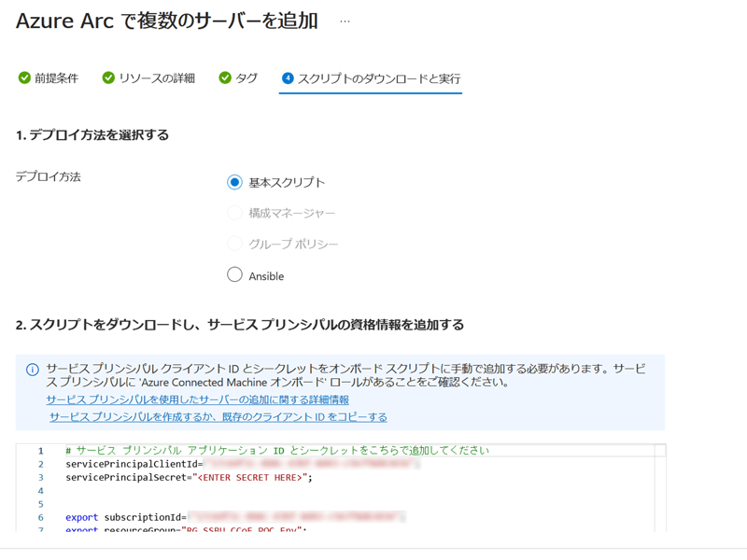This screenshot has width=747, height=560.
Task: Select the 構成マネージャー radio option
Action: pyautogui.click(x=234, y=213)
